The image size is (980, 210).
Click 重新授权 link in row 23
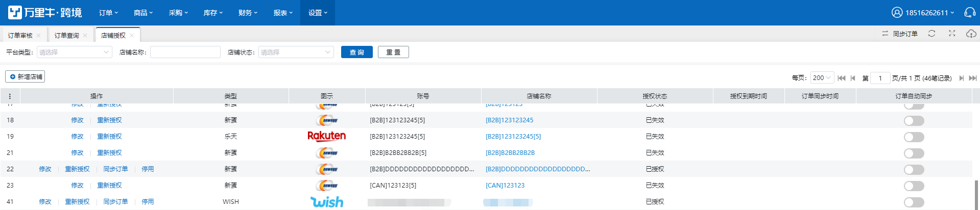(109, 186)
